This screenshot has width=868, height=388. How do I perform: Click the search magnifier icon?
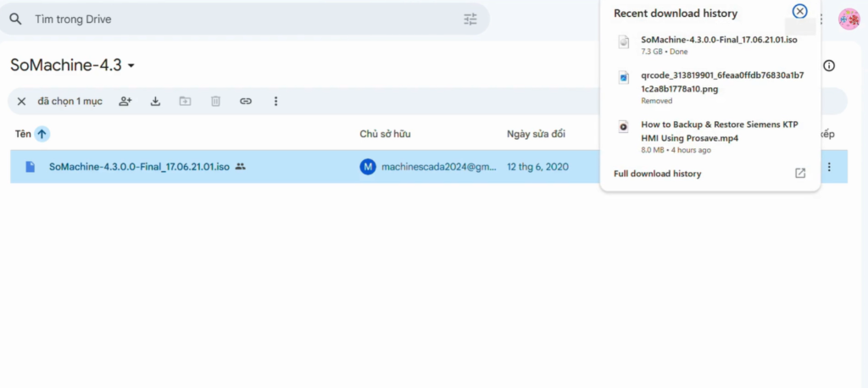[x=15, y=19]
